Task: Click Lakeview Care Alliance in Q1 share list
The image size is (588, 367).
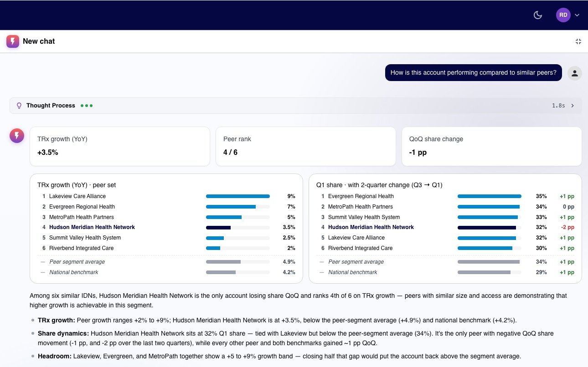Action: (x=356, y=238)
